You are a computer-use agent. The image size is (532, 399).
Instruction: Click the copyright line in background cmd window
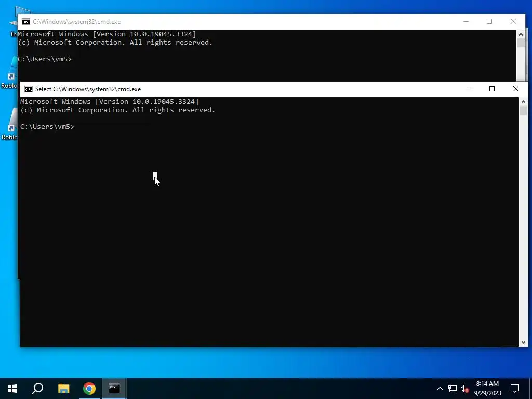pos(115,43)
